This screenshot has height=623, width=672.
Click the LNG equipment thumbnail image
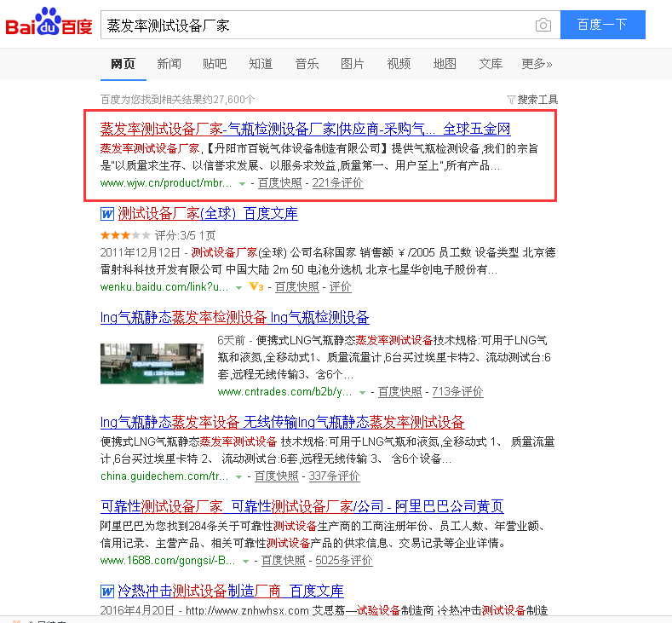coord(152,363)
